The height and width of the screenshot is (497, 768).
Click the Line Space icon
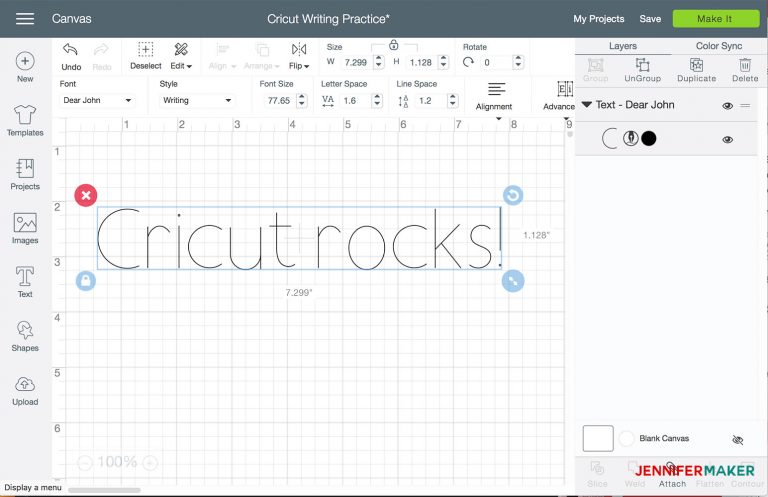coord(403,101)
